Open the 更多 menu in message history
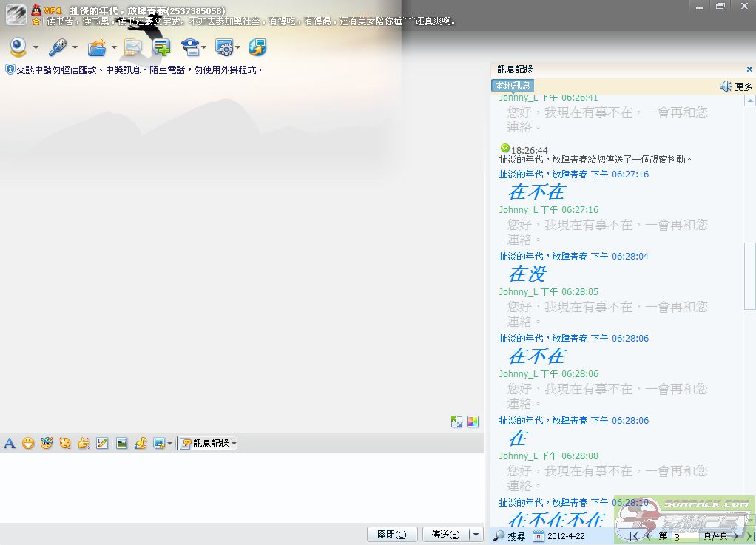This screenshot has height=545, width=756. click(x=743, y=87)
